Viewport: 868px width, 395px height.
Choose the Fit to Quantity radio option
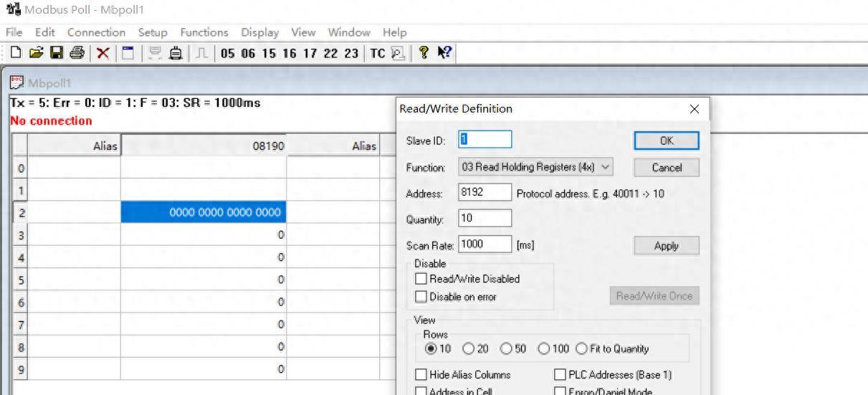581,349
